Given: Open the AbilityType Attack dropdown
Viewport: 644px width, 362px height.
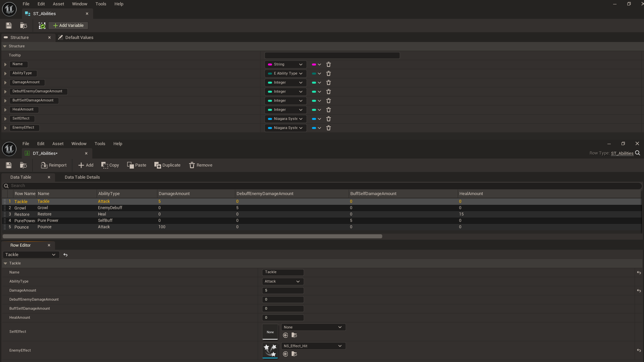Looking at the screenshot, I should (x=282, y=282).
